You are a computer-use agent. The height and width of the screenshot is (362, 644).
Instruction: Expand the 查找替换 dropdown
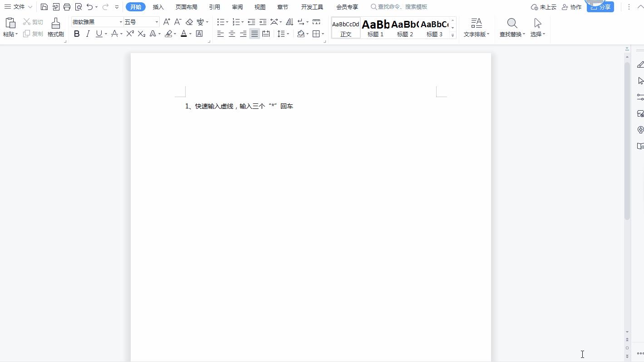(x=524, y=34)
